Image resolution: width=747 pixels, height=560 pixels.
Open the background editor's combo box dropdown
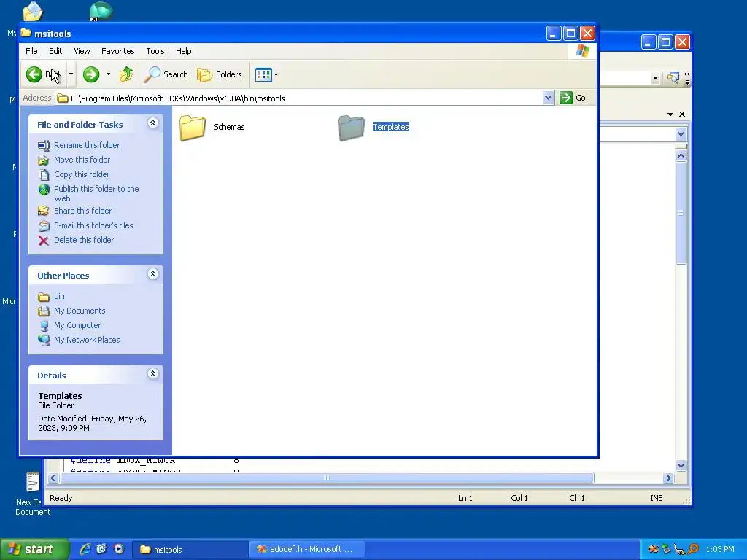coord(681,134)
